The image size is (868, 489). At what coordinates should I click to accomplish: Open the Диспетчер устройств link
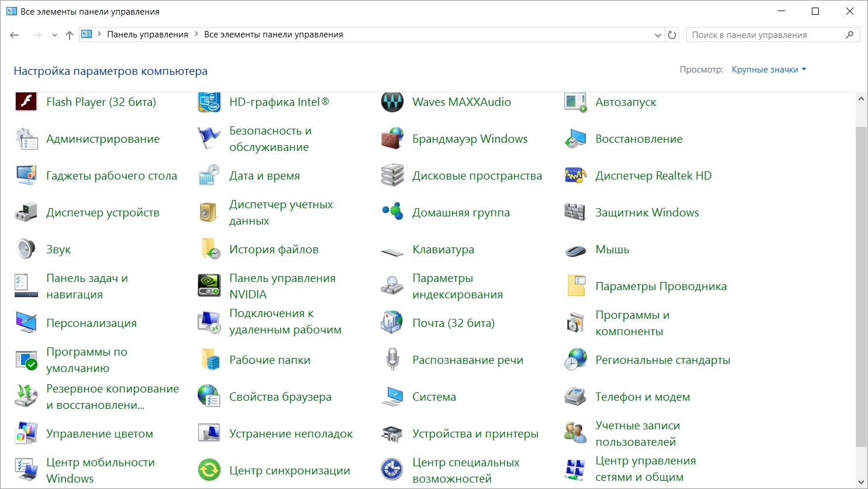click(102, 212)
